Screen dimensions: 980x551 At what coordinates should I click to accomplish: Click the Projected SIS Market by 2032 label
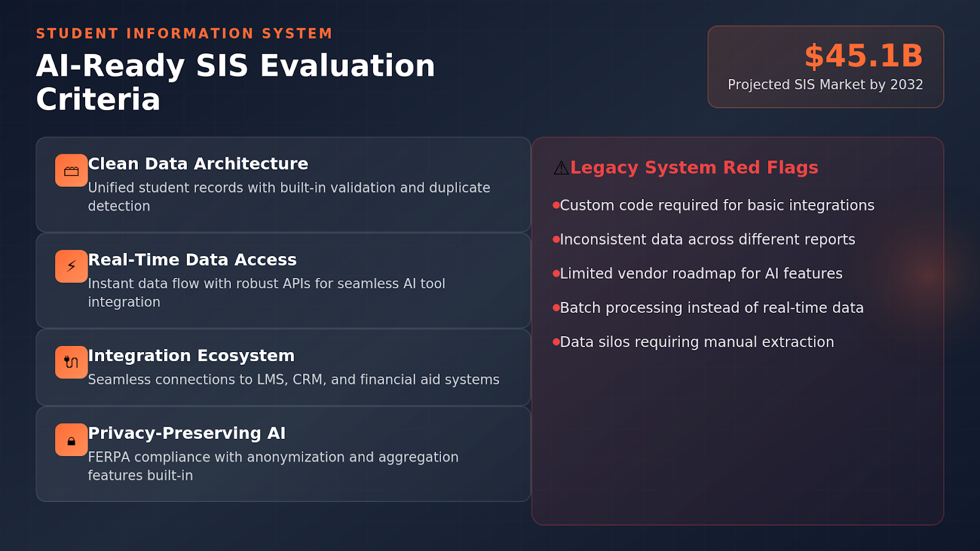click(825, 84)
